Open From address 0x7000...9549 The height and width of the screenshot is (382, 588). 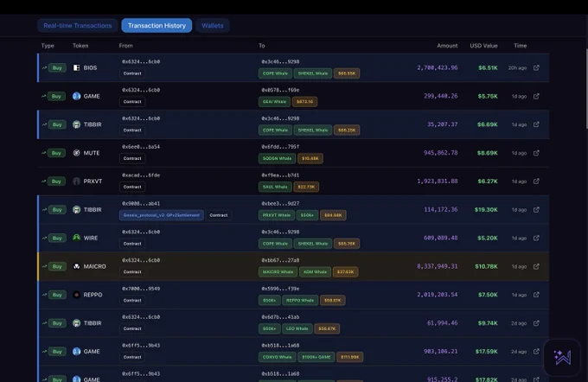141,289
